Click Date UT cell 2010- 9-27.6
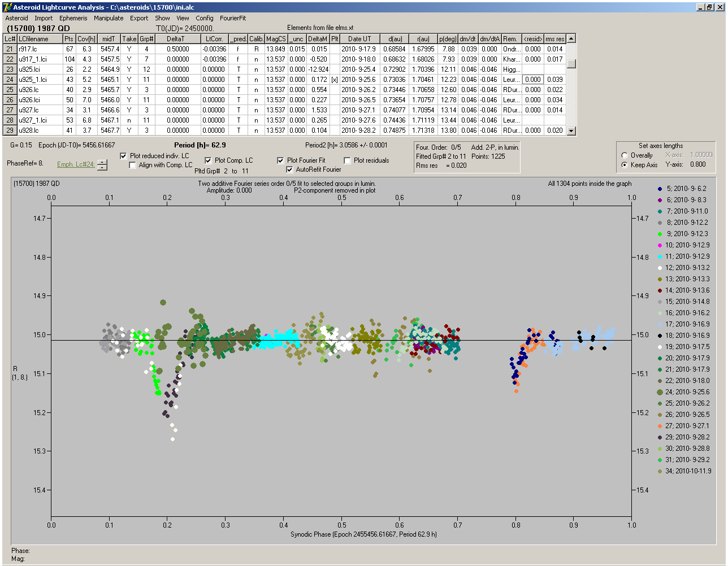 click(x=359, y=120)
